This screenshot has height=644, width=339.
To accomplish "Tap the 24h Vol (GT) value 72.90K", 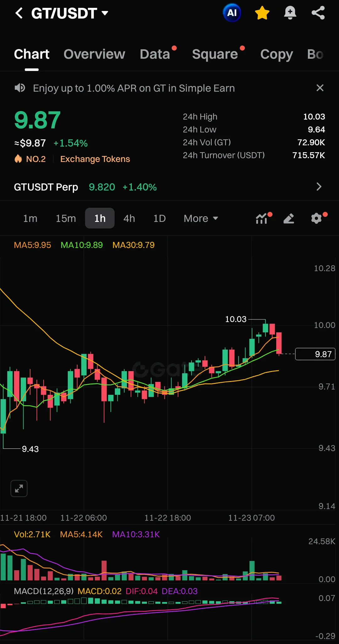I will tap(311, 142).
